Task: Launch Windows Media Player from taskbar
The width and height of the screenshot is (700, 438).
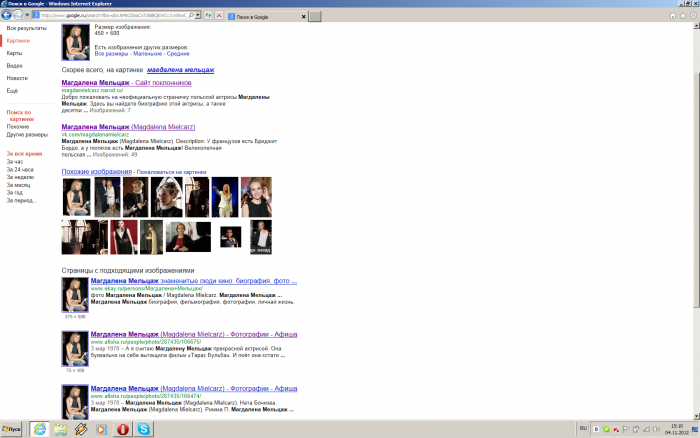Action: (101, 429)
